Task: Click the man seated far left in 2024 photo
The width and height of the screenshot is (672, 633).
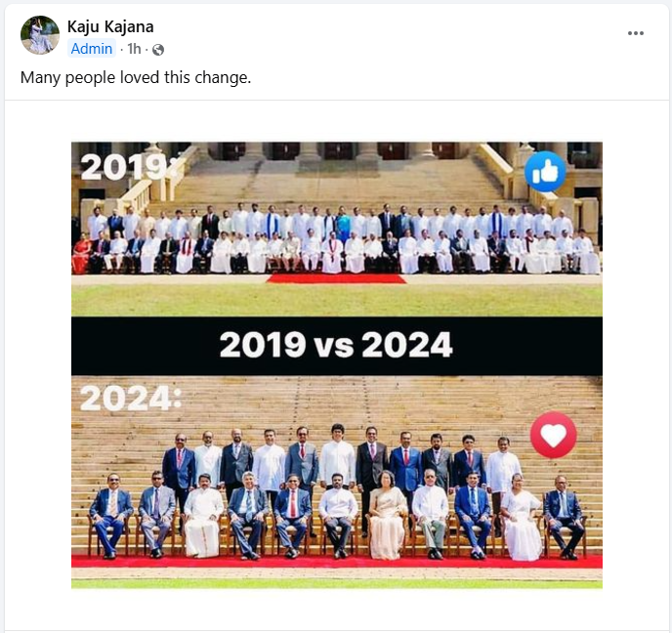Action: coord(110,515)
